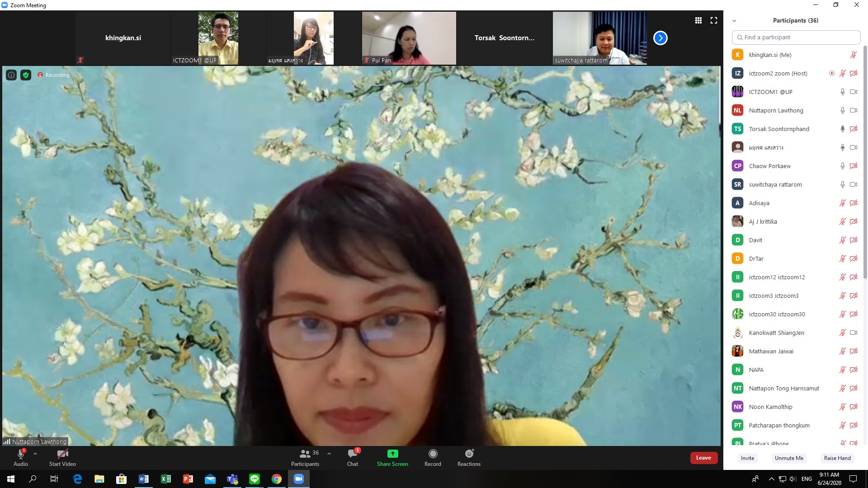This screenshot has height=488, width=868.
Task: Open meeting information icon
Action: tap(11, 75)
